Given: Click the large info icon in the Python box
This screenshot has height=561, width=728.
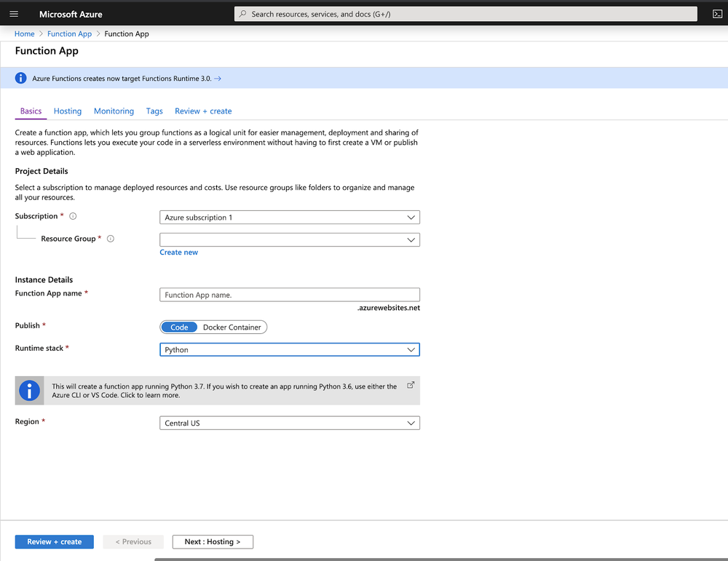Looking at the screenshot, I should click(x=29, y=390).
